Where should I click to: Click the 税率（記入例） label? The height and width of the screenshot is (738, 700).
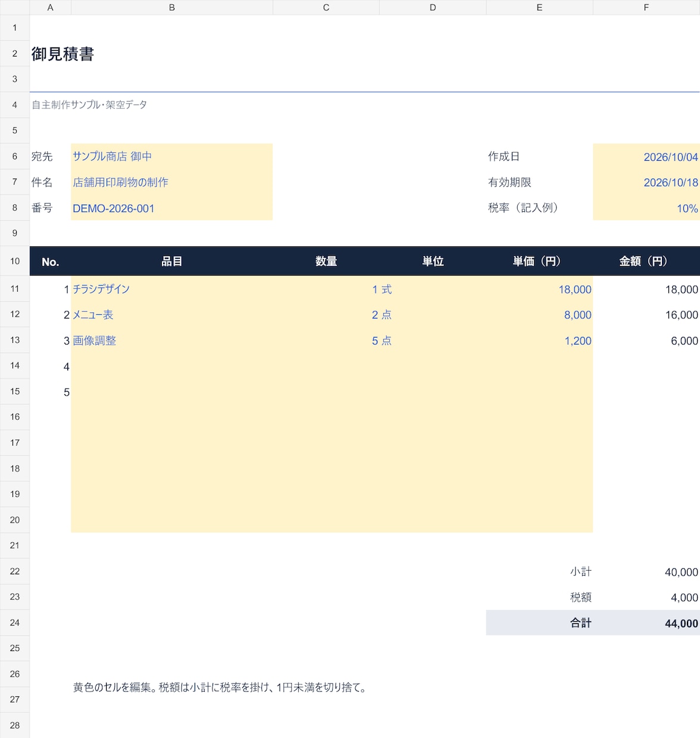[523, 208]
